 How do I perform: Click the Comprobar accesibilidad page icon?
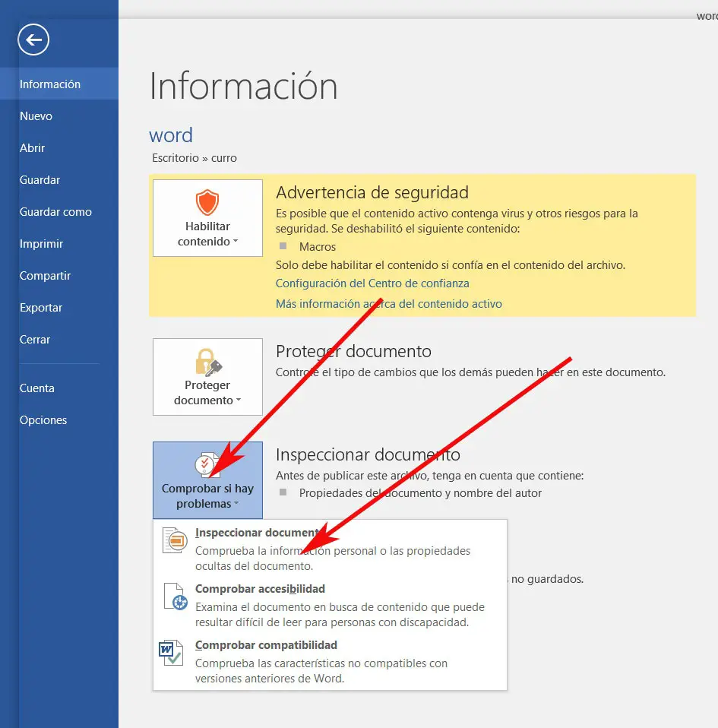click(x=176, y=597)
